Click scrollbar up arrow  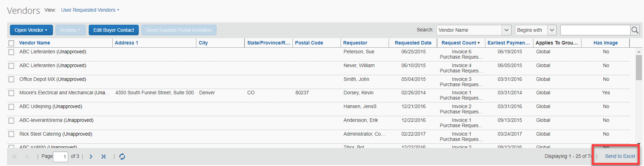(639, 52)
